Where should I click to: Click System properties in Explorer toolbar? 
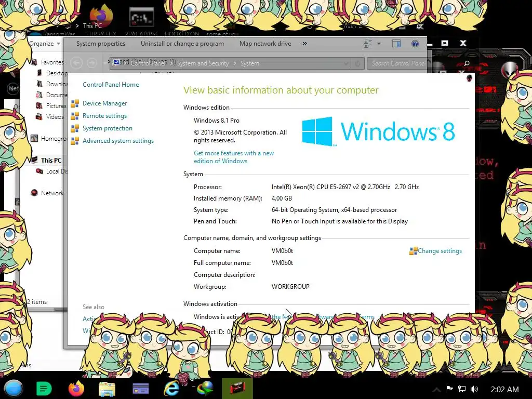[101, 44]
